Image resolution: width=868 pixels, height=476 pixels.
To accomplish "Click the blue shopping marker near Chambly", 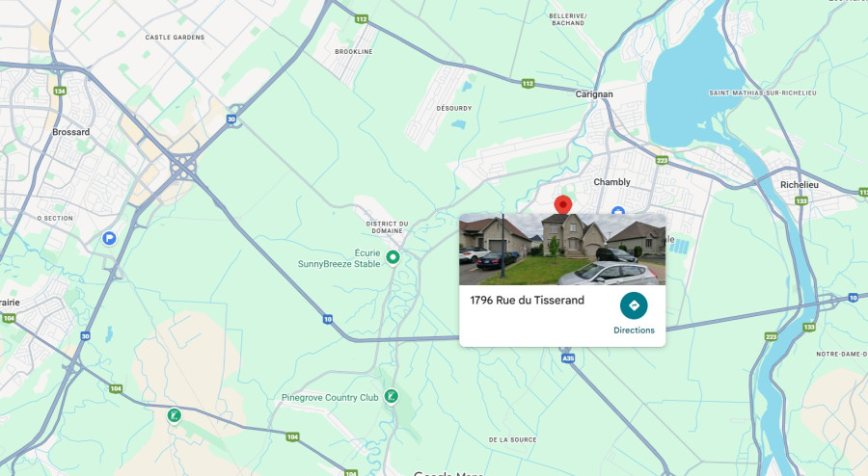I will point(618,211).
